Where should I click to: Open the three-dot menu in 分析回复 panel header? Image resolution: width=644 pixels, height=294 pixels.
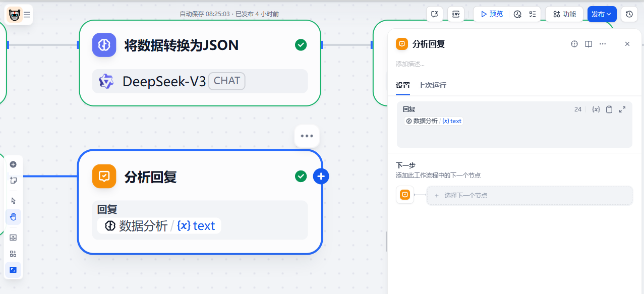603,44
